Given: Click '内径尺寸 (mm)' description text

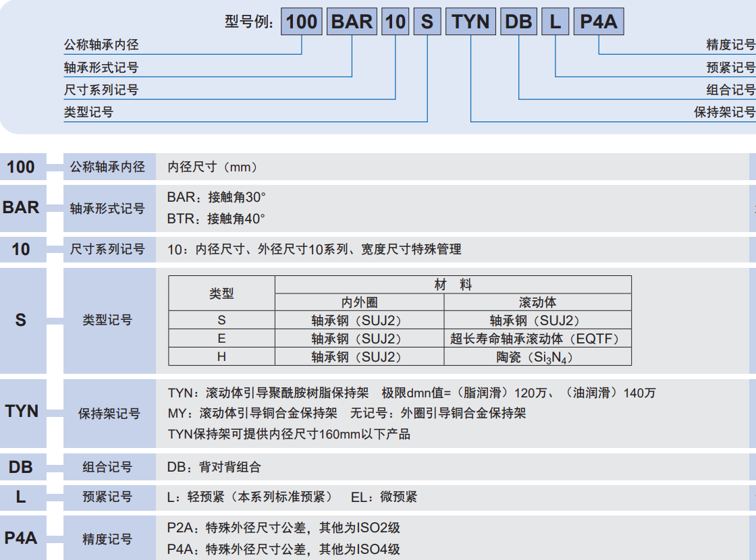Looking at the screenshot, I should (213, 167).
